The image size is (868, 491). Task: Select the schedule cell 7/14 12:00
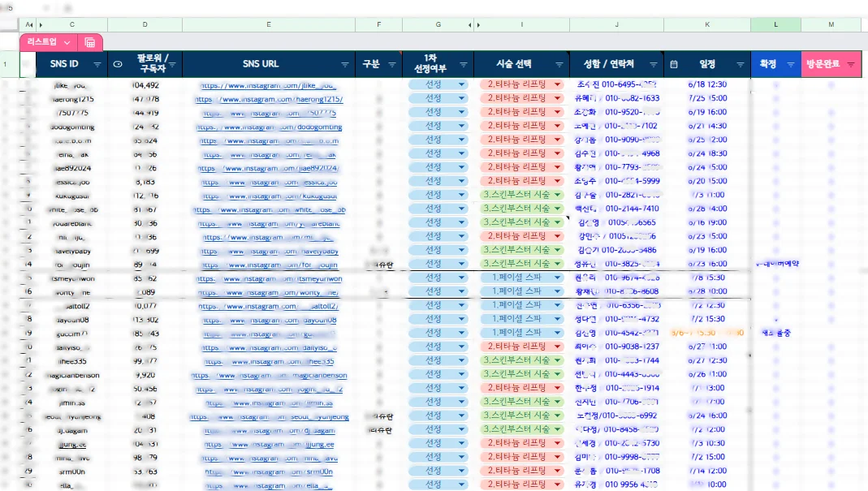tap(707, 471)
